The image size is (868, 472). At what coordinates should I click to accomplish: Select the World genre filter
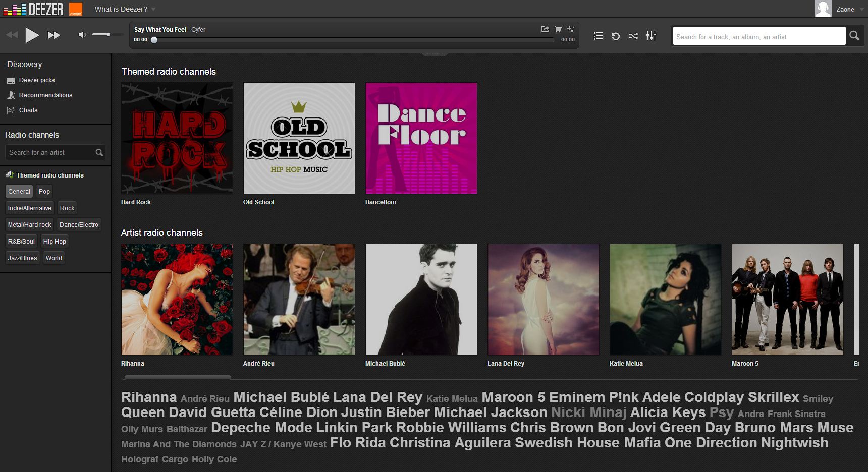pos(54,258)
